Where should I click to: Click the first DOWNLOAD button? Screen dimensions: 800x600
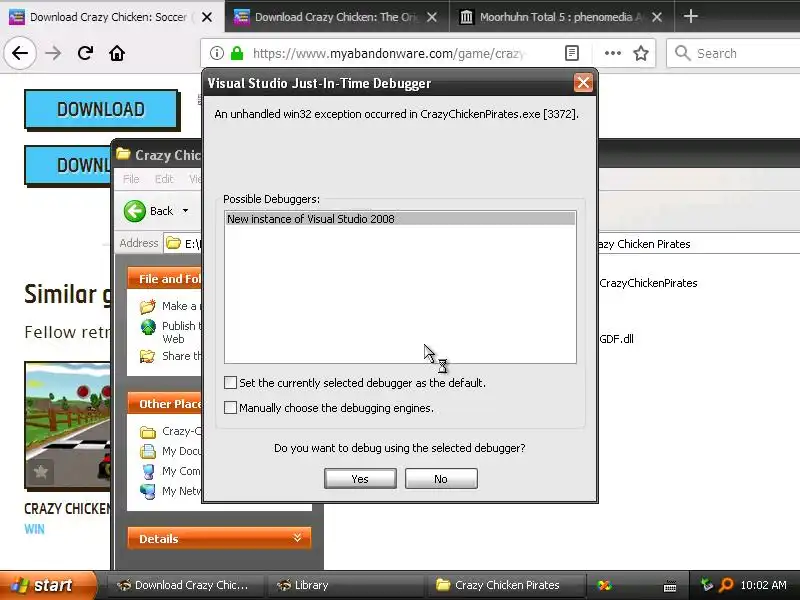[102, 109]
